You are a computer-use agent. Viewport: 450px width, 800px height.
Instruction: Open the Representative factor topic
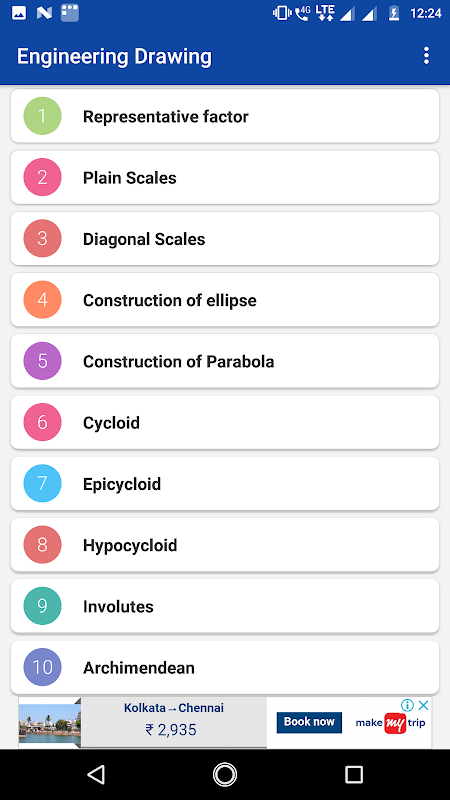[x=225, y=116]
